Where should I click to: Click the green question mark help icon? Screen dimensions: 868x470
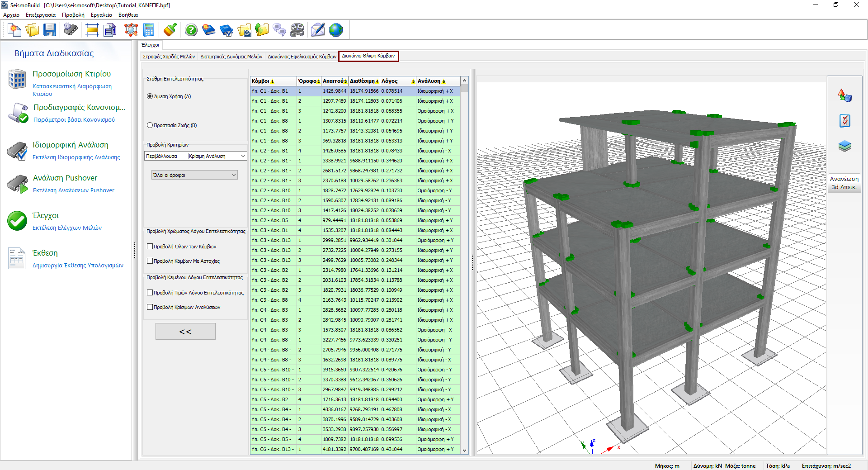(x=191, y=30)
